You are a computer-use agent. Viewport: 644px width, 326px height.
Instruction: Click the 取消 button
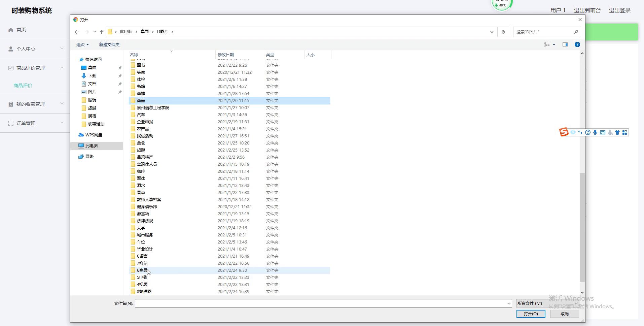click(564, 314)
